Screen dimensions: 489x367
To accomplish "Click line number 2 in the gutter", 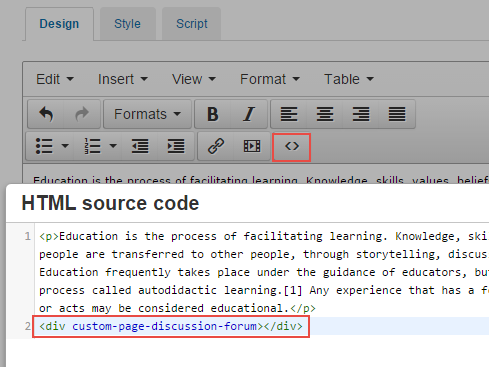I will click(x=28, y=326).
